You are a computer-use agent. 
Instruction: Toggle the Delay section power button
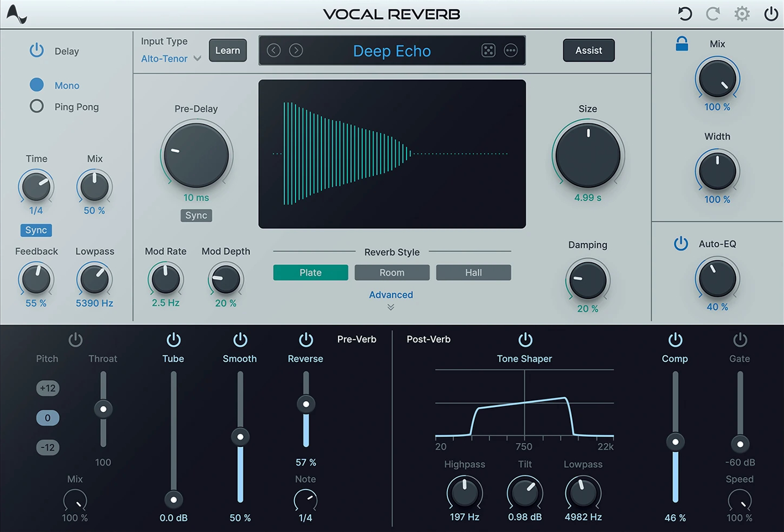pyautogui.click(x=36, y=50)
